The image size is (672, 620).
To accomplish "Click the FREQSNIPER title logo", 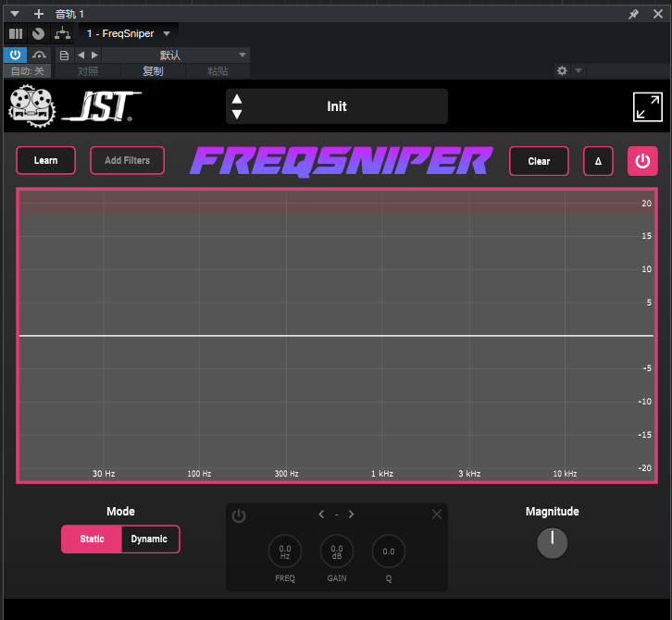I will coord(342,161).
